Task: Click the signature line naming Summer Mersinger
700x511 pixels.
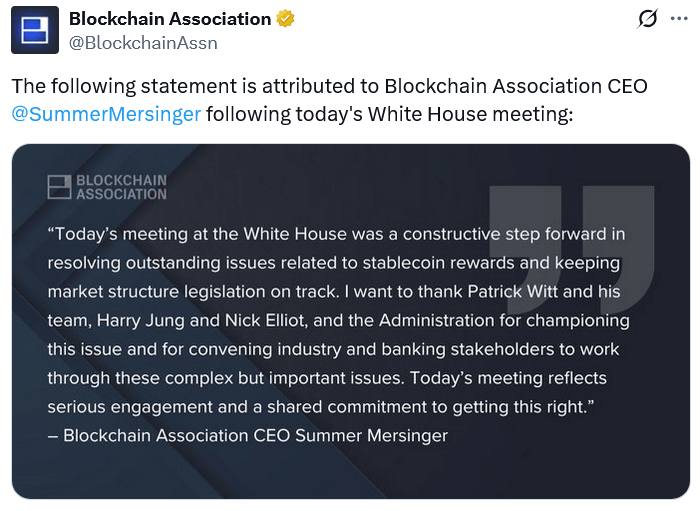Action: point(248,436)
